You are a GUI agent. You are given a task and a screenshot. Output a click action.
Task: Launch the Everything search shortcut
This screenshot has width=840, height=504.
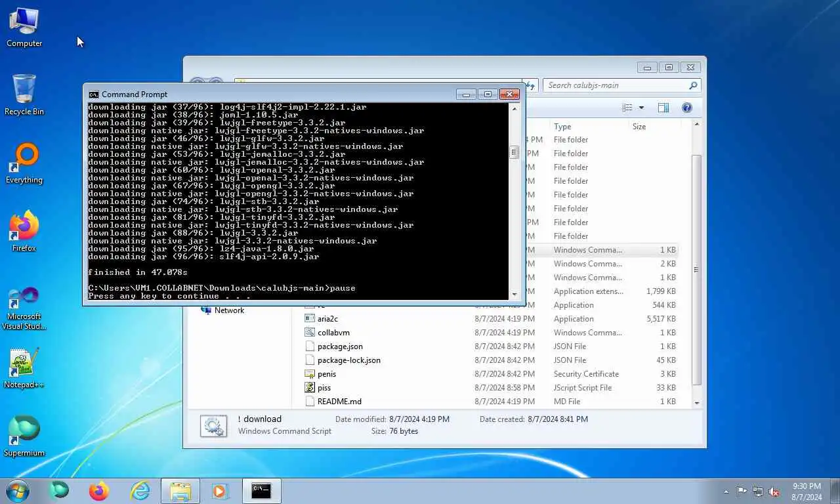24,164
